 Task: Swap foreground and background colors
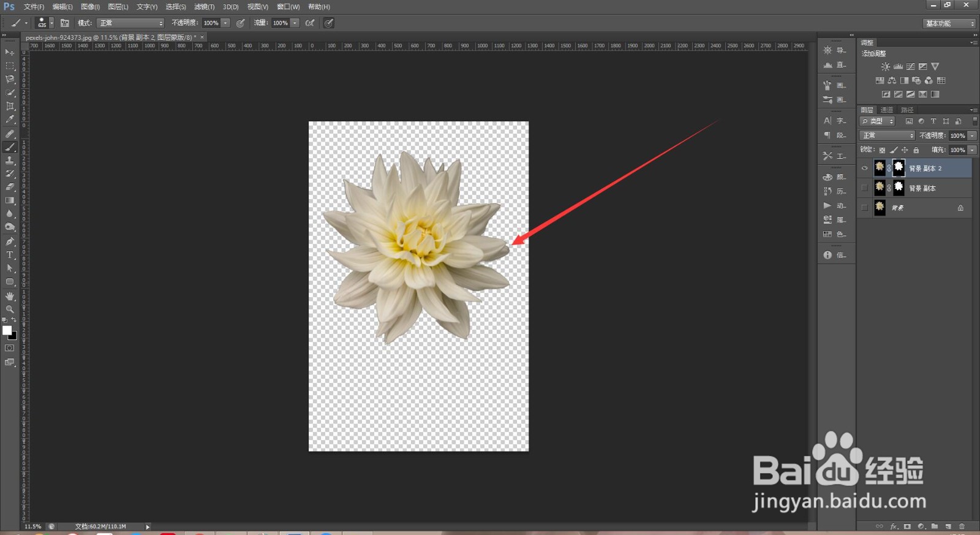point(13,320)
